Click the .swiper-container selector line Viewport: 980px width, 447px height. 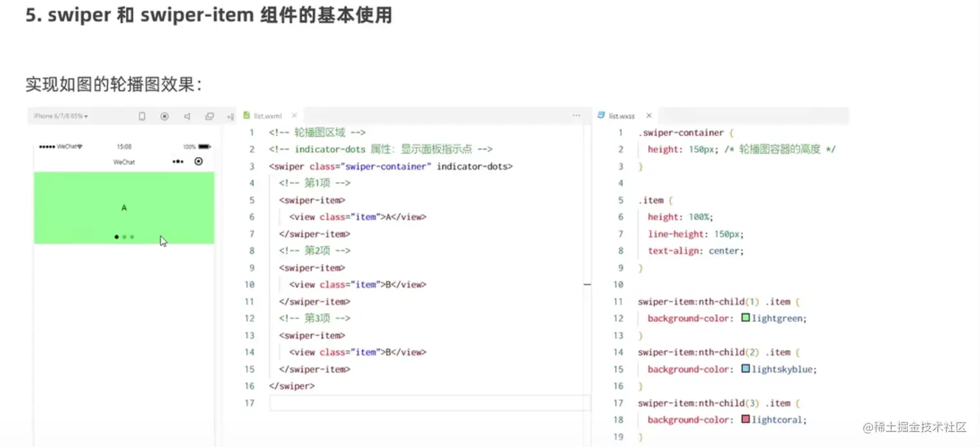[x=685, y=133]
